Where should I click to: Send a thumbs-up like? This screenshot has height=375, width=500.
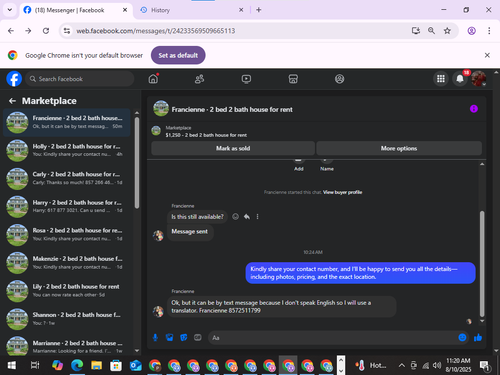pyautogui.click(x=478, y=338)
